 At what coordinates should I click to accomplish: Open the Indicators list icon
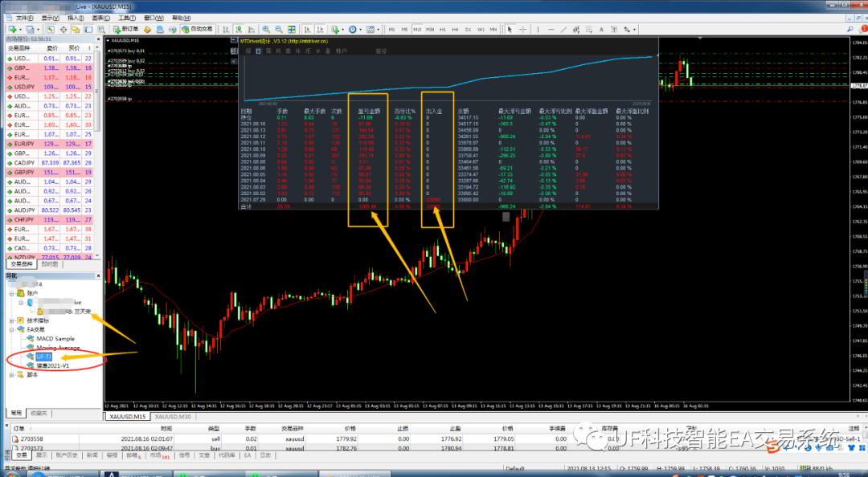tap(335, 29)
